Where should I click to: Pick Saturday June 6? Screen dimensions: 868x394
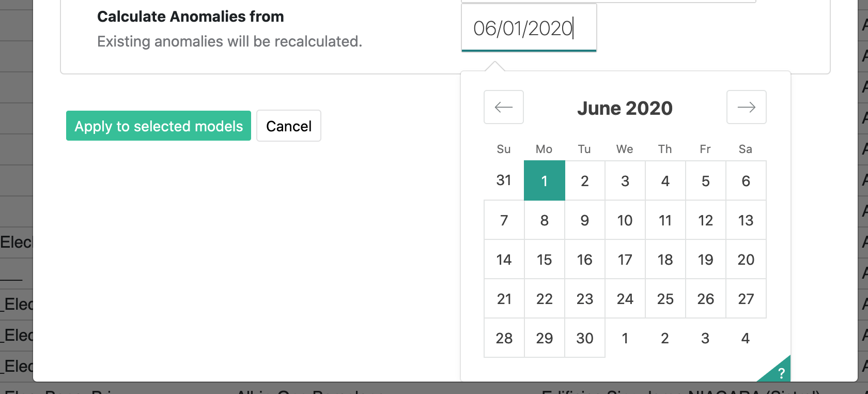coord(746,180)
